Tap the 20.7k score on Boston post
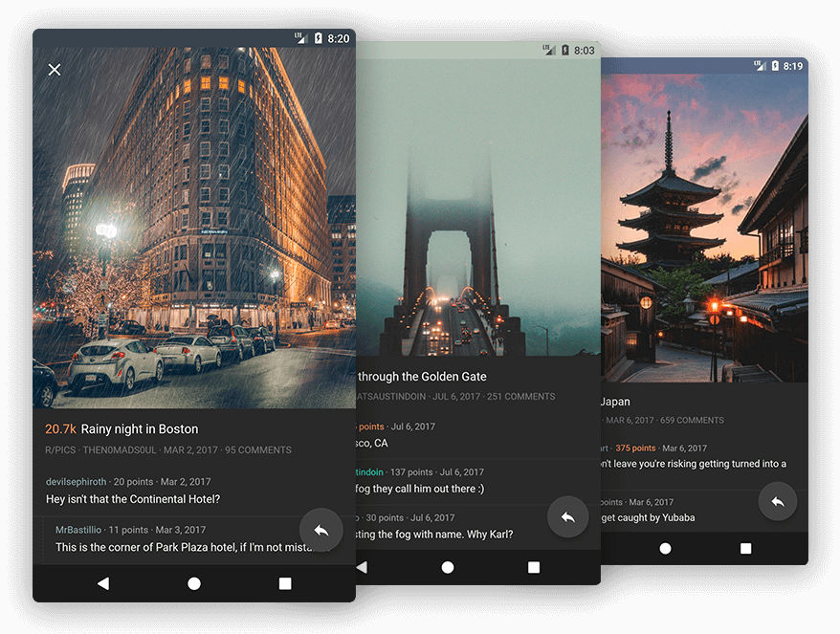Viewport: 840px width, 634px height. point(60,429)
